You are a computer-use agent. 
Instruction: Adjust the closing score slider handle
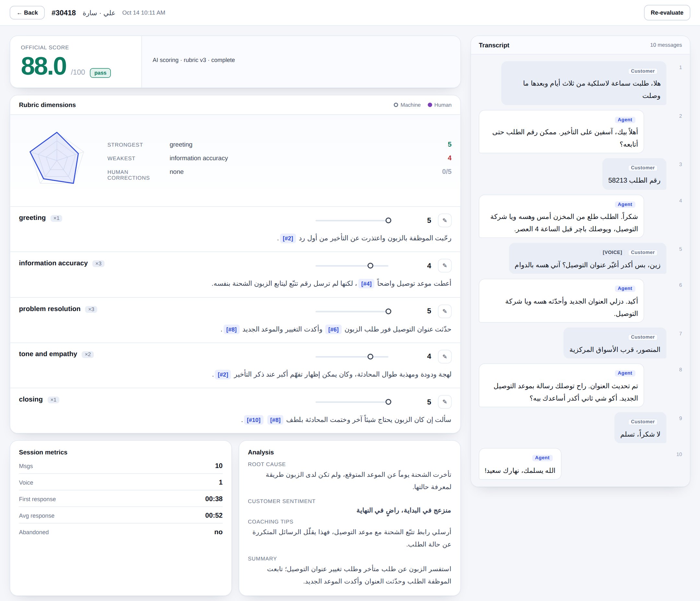(388, 402)
